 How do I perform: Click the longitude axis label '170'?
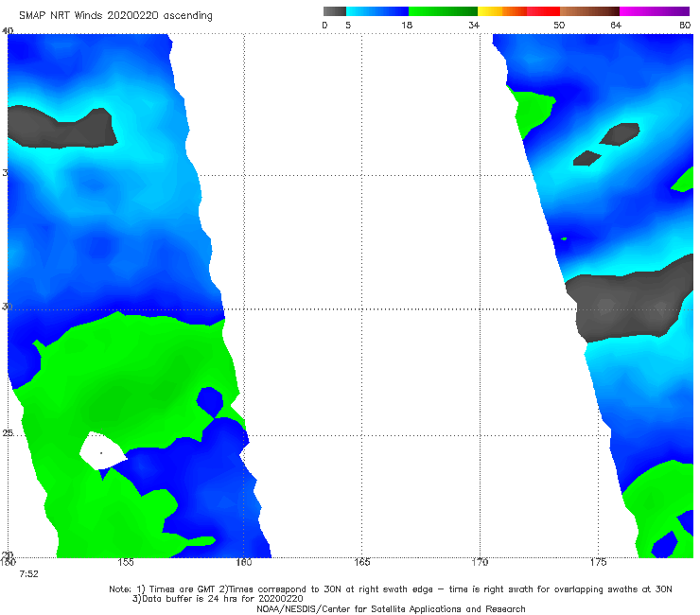[x=480, y=562]
